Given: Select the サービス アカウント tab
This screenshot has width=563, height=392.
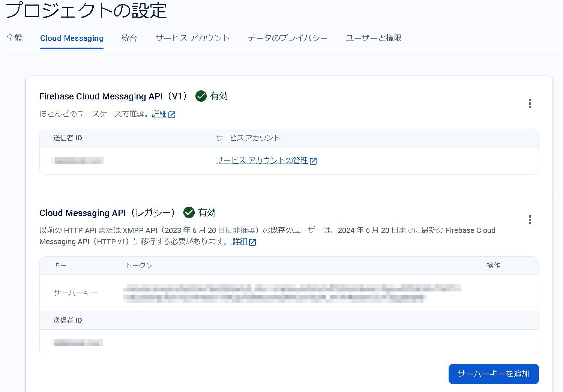Looking at the screenshot, I should tap(192, 38).
